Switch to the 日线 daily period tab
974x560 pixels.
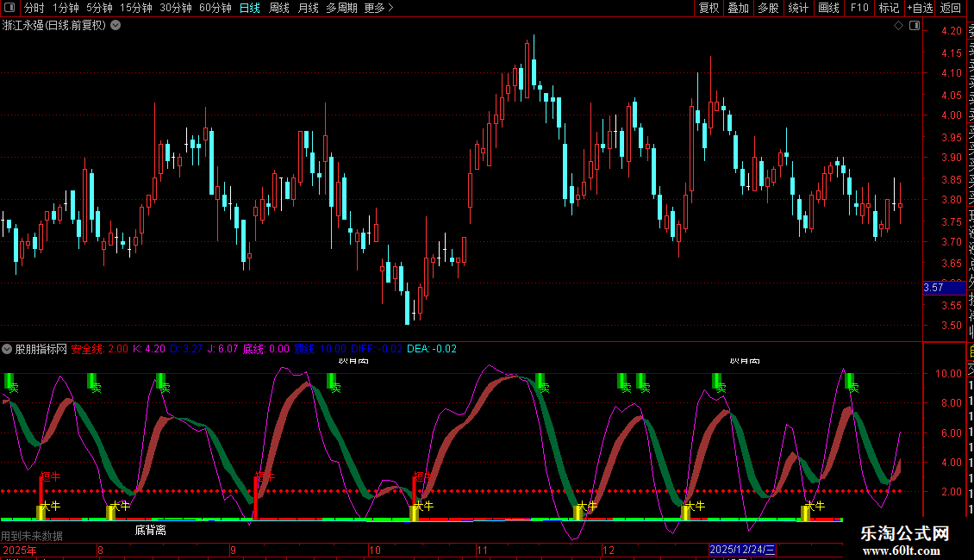250,8
